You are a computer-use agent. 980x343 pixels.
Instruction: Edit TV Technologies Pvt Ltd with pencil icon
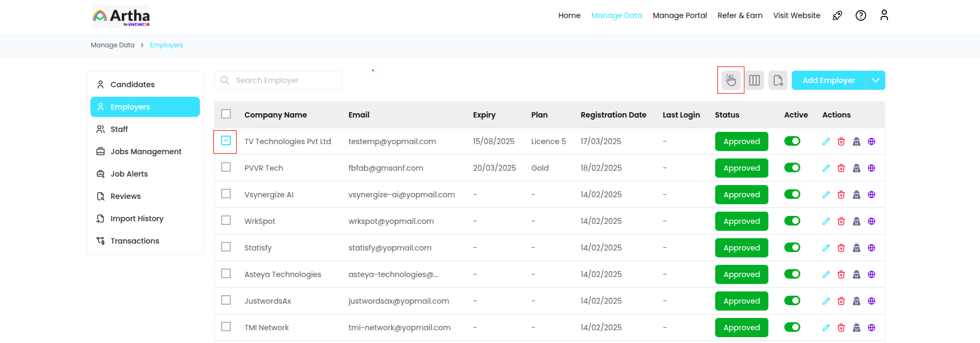point(826,141)
